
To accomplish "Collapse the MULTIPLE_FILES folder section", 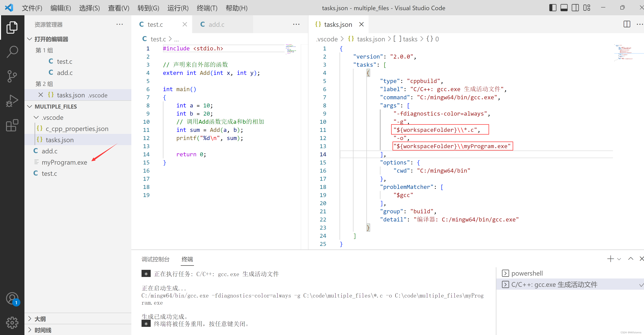I will [78, 107].
